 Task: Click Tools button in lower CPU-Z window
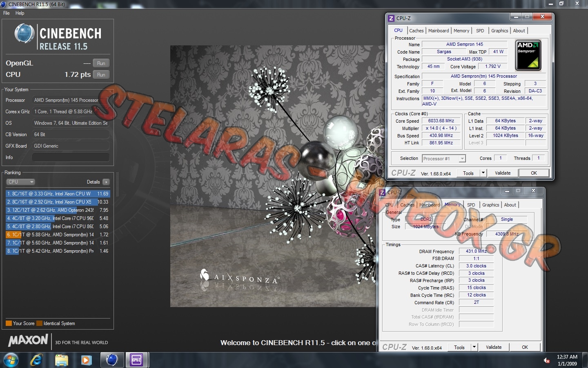pos(459,348)
